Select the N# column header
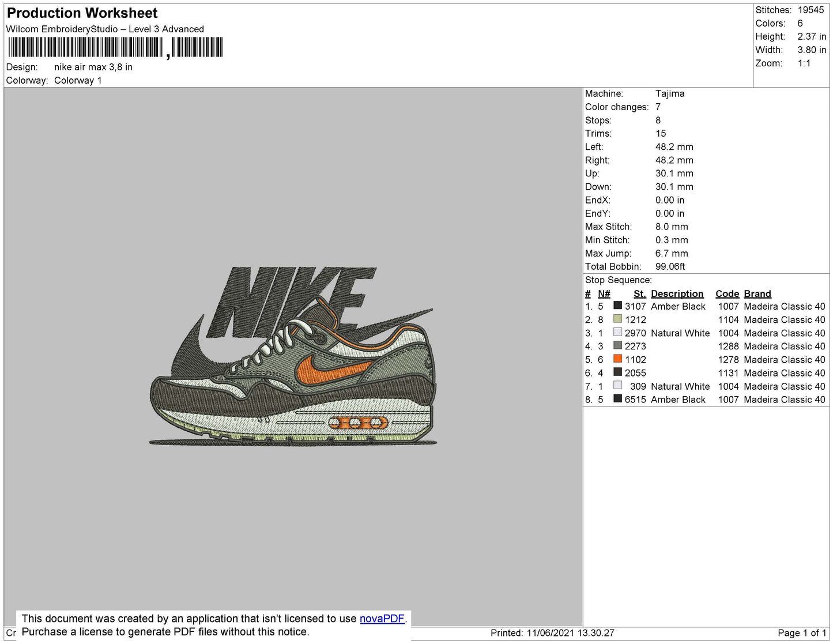833x644 pixels. click(x=604, y=293)
